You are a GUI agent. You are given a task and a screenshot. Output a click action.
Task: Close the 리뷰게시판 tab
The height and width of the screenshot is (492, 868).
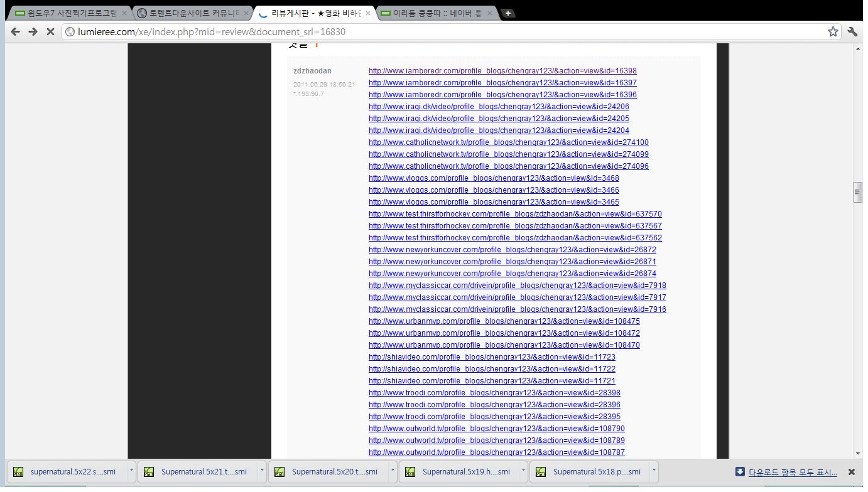pos(367,13)
